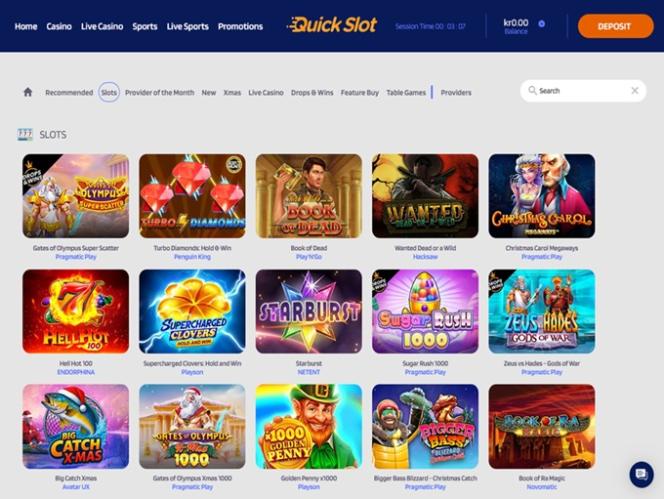This screenshot has width=664, height=499.
Task: Switch to Drops & Wins category
Action: (312, 92)
